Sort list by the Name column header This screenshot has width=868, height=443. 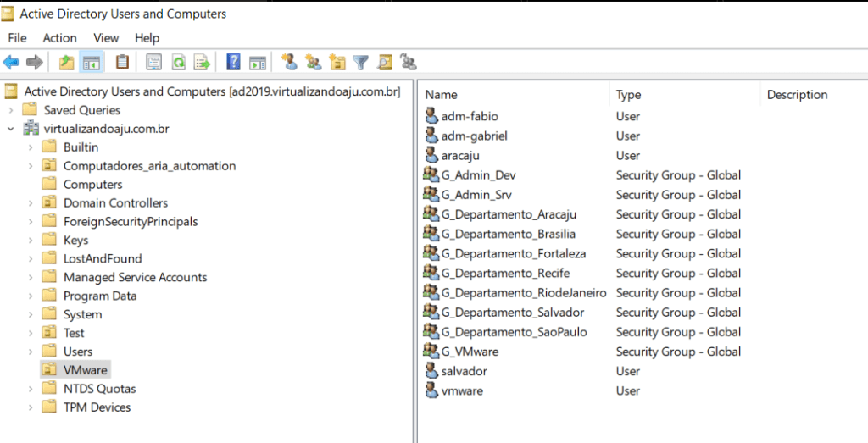coord(441,95)
